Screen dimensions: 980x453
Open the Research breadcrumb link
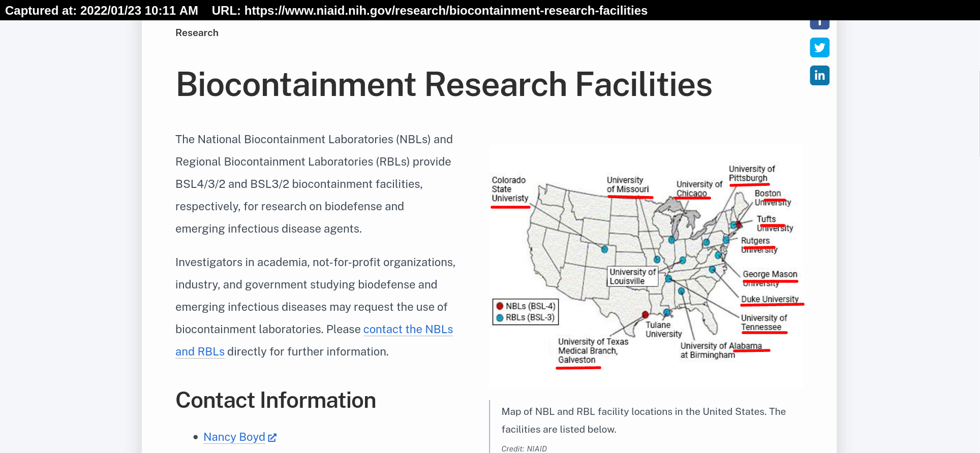click(x=197, y=33)
